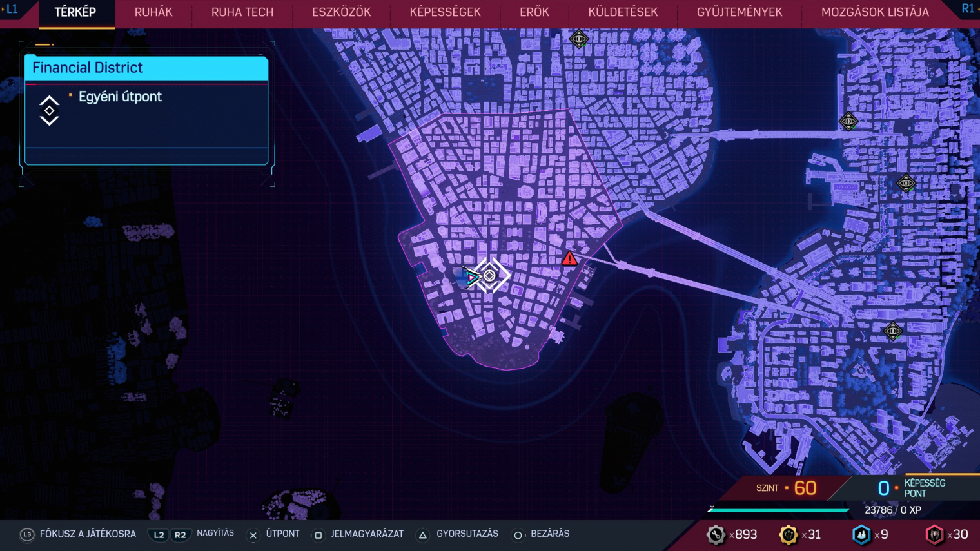The height and width of the screenshot is (551, 980).
Task: Select the eye marker by the upper bridge
Action: click(x=848, y=121)
